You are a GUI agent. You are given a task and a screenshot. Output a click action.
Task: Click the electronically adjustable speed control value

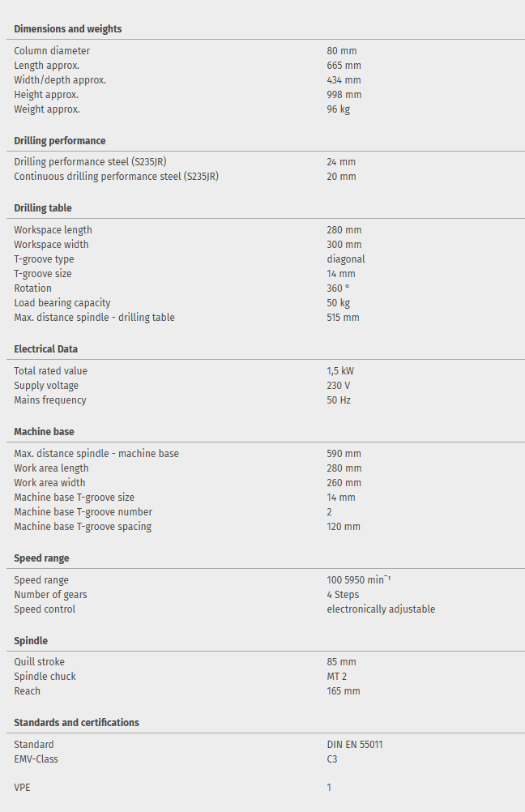(381, 609)
